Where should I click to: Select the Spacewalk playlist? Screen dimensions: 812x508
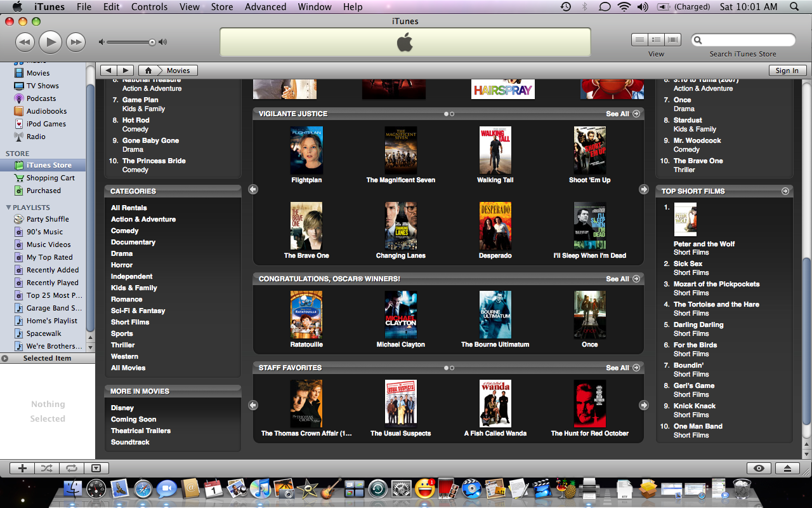[x=43, y=333]
